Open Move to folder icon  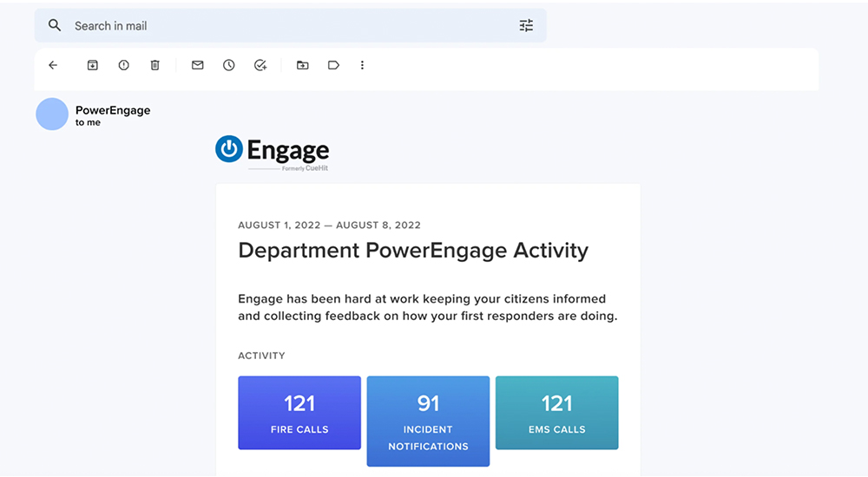(x=302, y=65)
